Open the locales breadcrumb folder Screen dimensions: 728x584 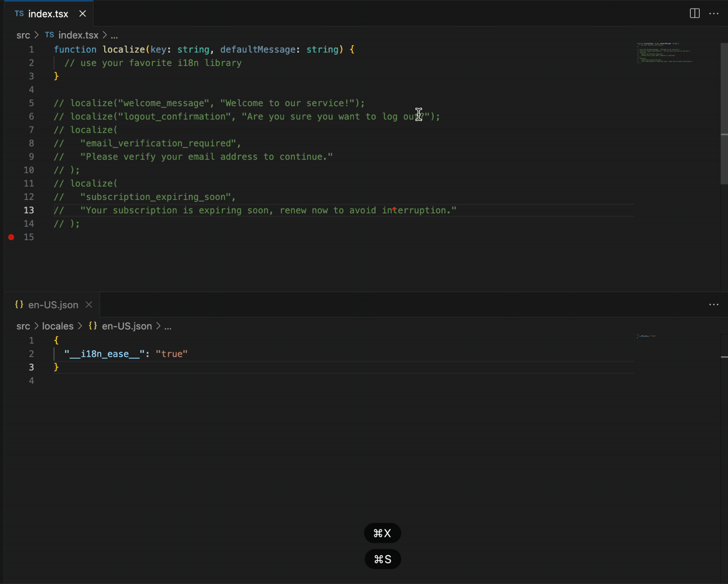pyautogui.click(x=58, y=326)
